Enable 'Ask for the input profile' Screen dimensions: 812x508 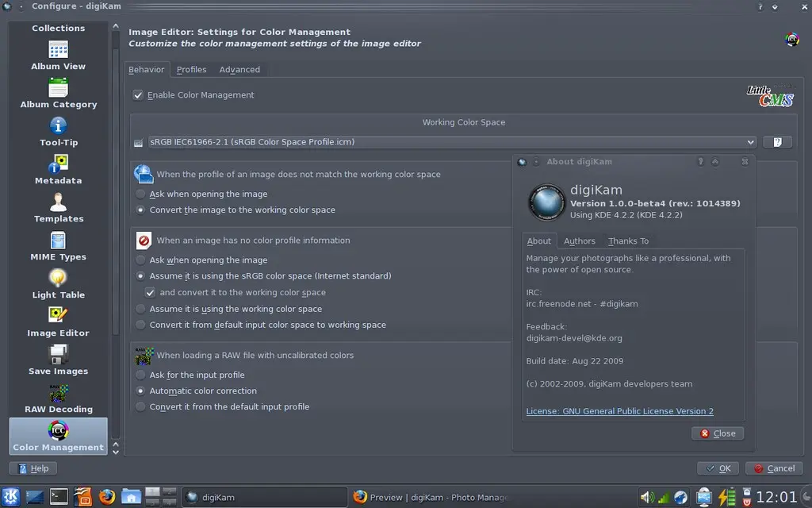coord(141,375)
